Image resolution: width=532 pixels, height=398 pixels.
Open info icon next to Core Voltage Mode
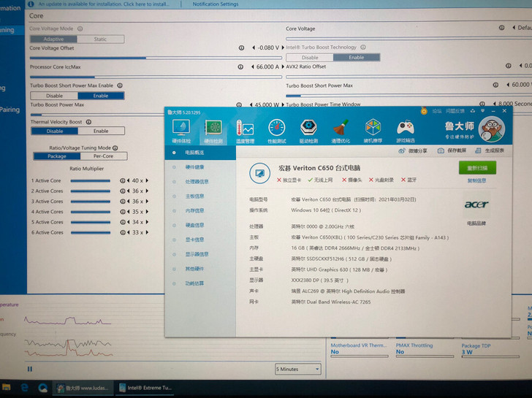coord(80,28)
